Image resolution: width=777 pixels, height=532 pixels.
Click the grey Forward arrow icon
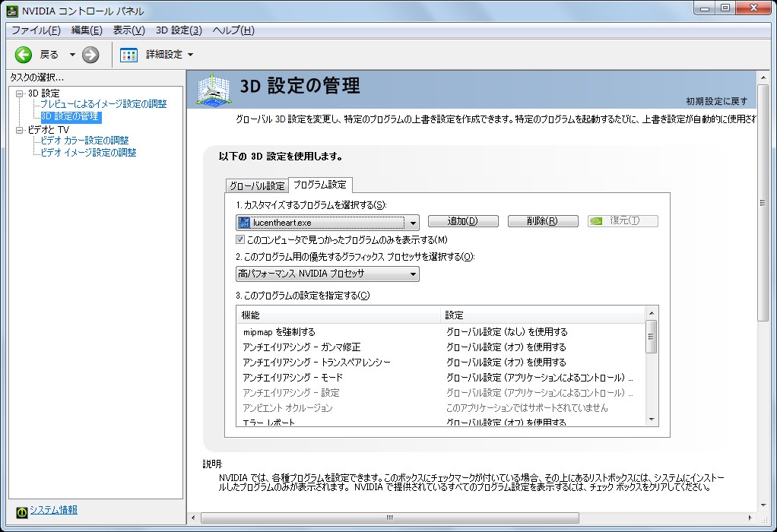90,55
